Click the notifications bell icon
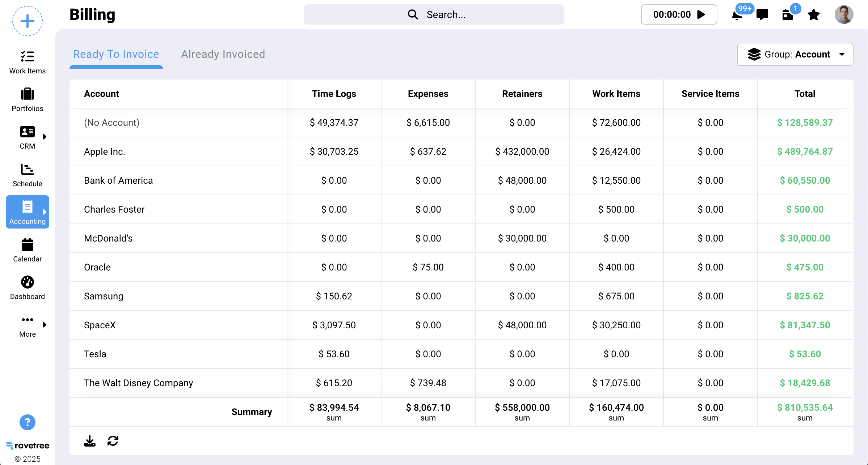The width and height of the screenshot is (868, 465). [737, 15]
